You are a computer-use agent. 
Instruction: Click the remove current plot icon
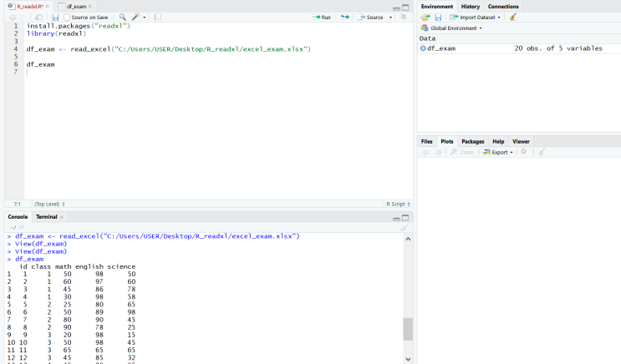(524, 152)
